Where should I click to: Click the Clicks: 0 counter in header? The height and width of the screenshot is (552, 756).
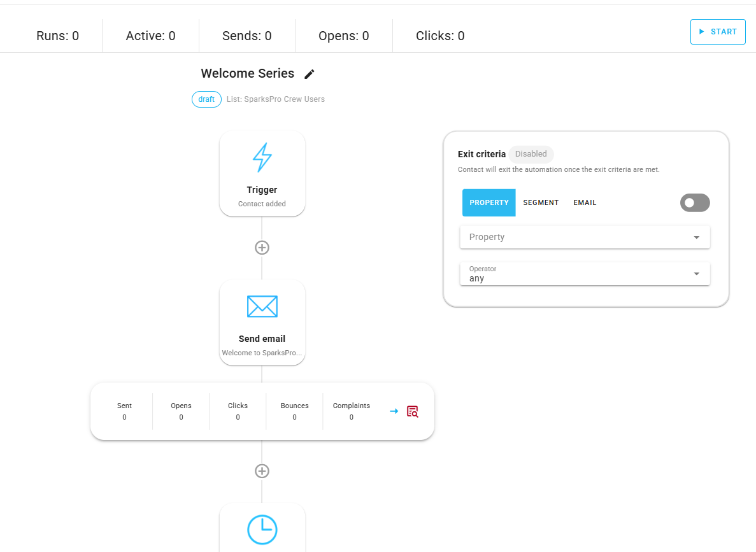[440, 36]
